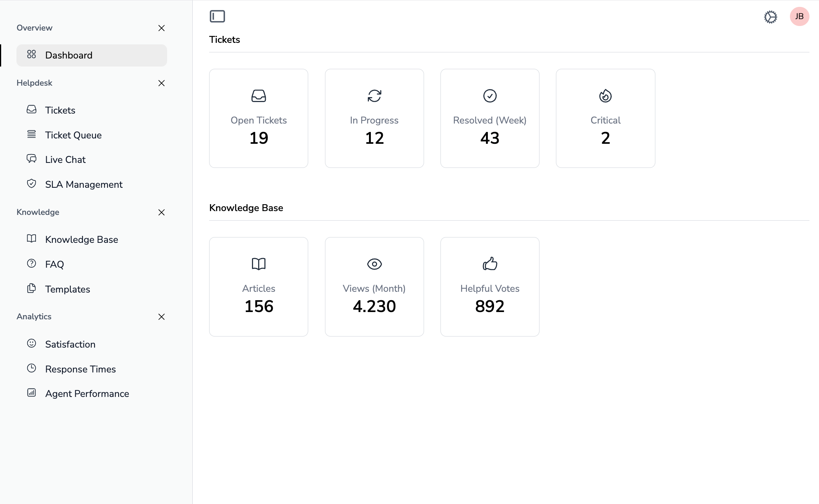This screenshot has height=504, width=819.
Task: Click the Agent Performance chart icon
Action: (31, 393)
